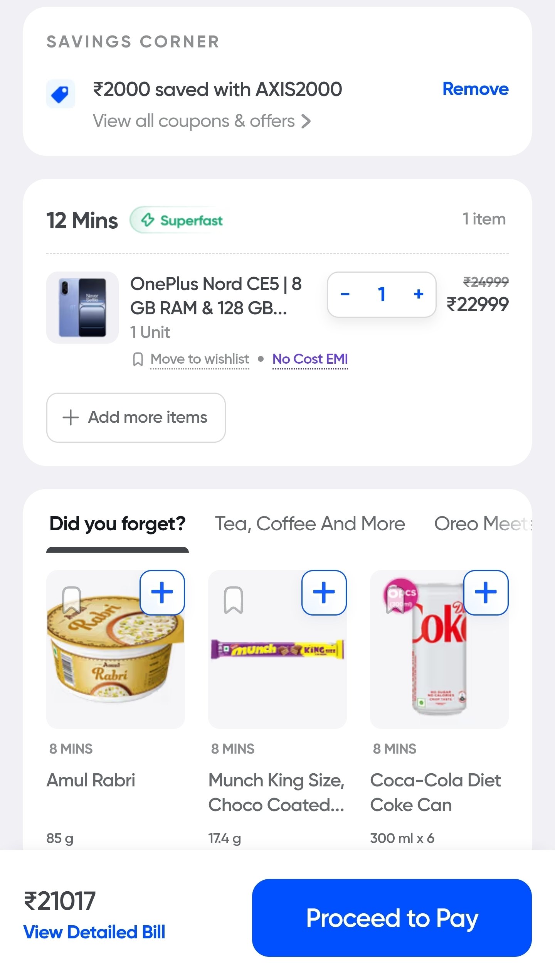This screenshot has width=555, height=980.
Task: Add Munch King Size to cart
Action: 324,592
